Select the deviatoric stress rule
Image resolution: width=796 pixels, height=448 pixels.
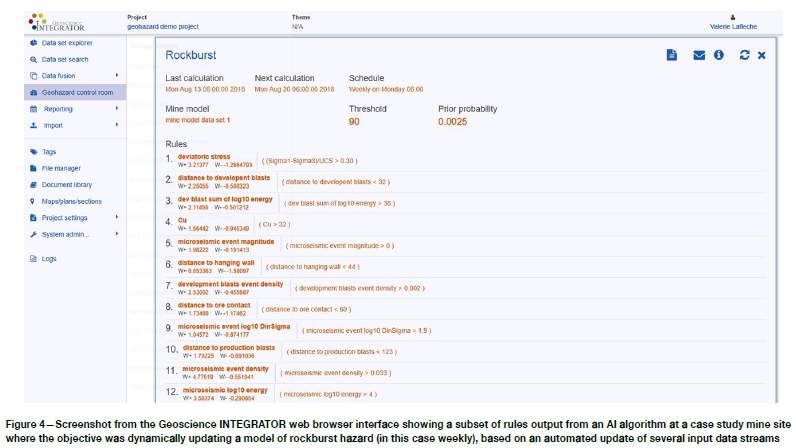[x=204, y=156]
